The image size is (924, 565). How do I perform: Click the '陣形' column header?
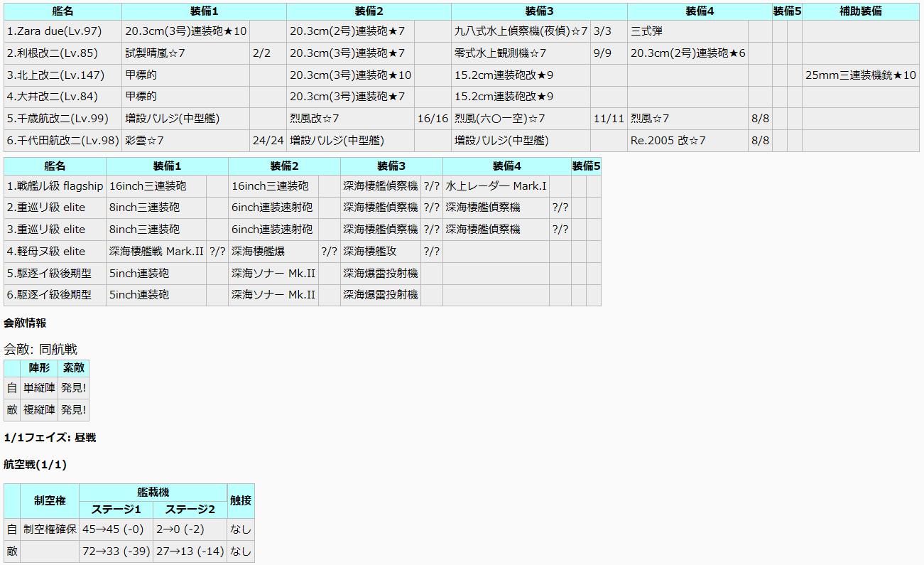[x=39, y=368]
